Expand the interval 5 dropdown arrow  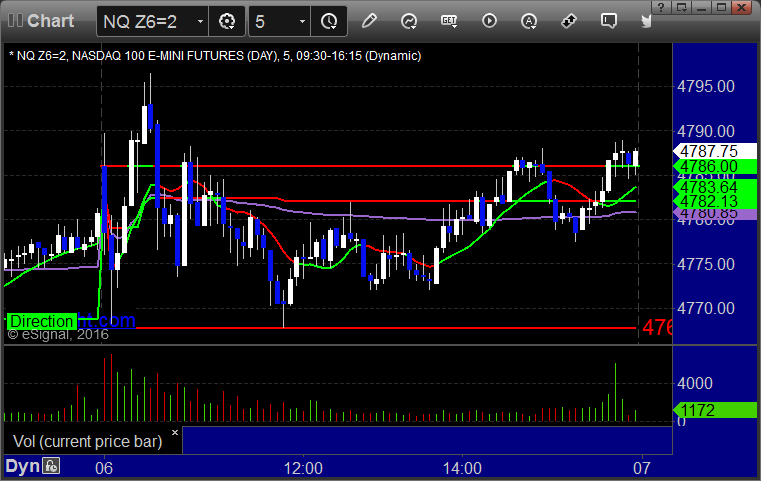click(302, 21)
